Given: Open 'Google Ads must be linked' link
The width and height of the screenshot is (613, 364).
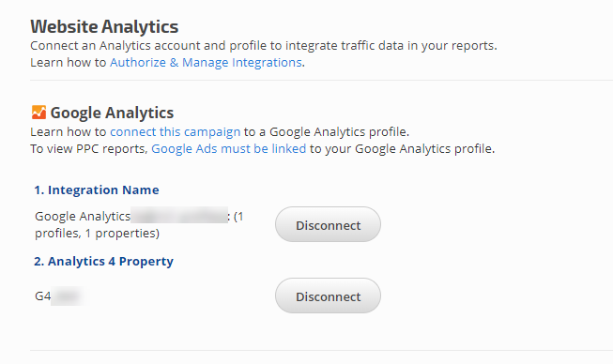Looking at the screenshot, I should 229,149.
